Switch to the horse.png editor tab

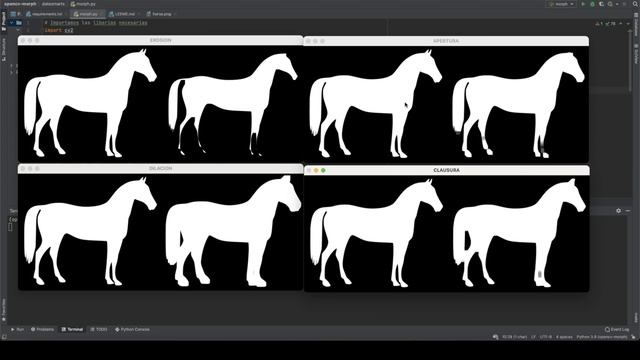(x=160, y=14)
